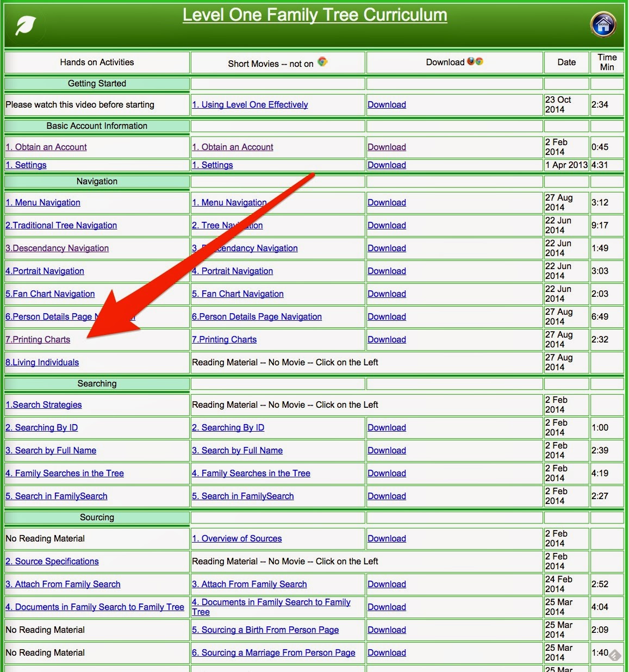Open '8.Living Individuals' reading material
Screen dimensions: 629x672
42,362
